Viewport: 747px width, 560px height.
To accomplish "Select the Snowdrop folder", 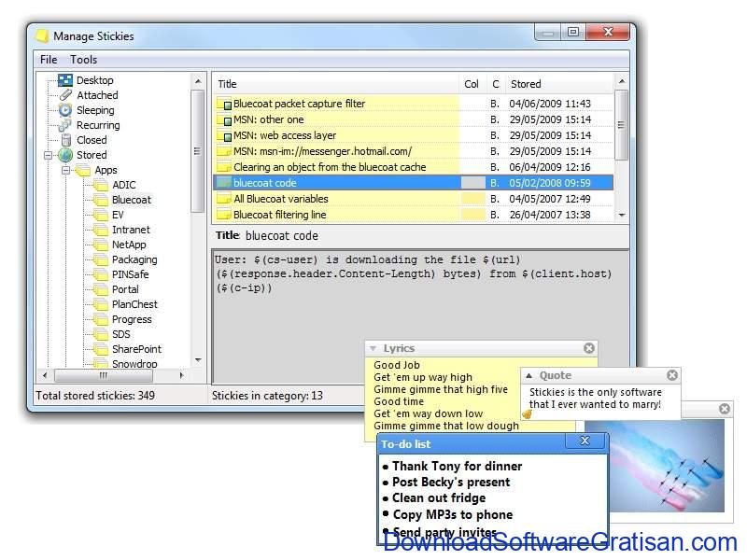I will (x=134, y=364).
